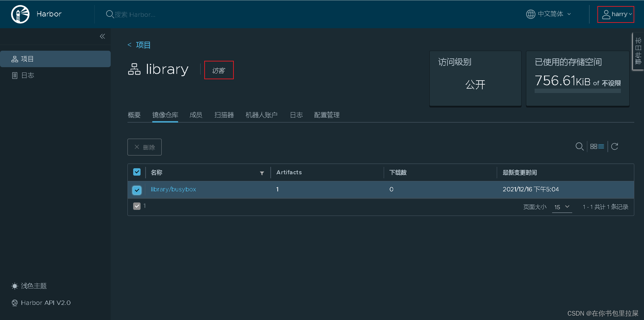Switch to card view of repositories

(x=593, y=146)
